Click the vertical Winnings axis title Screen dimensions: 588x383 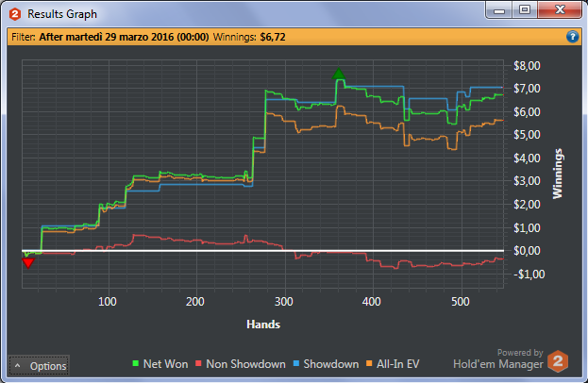coord(558,174)
